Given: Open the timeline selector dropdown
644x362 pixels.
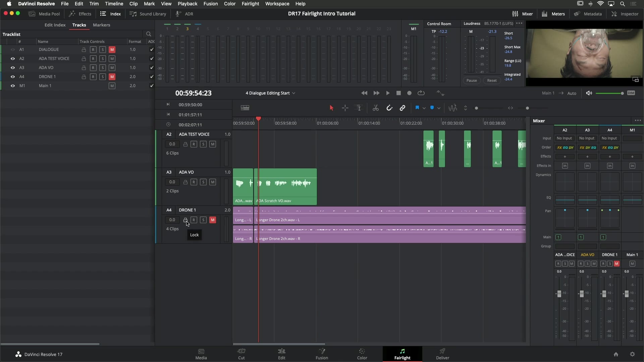Looking at the screenshot, I should (x=270, y=93).
